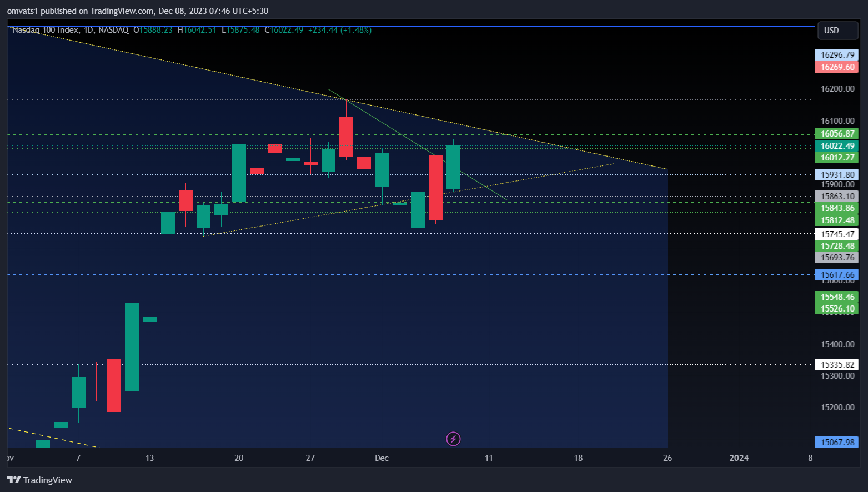Click the white 15745.47 price label

click(x=837, y=234)
